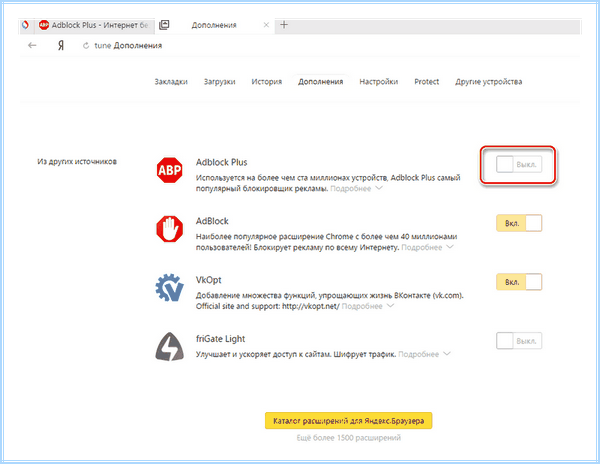The image size is (600, 464).
Task: Open the Загрузки section
Action: point(219,81)
